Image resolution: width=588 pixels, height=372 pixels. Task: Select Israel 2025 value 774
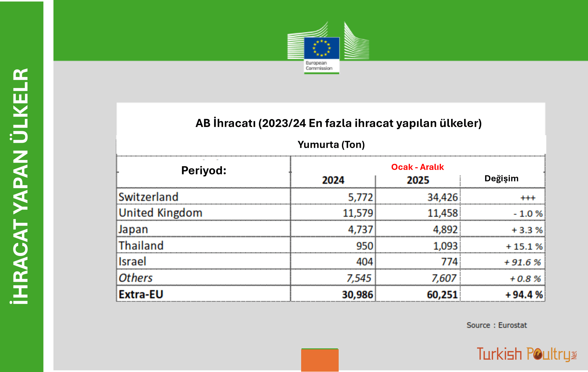point(449,262)
